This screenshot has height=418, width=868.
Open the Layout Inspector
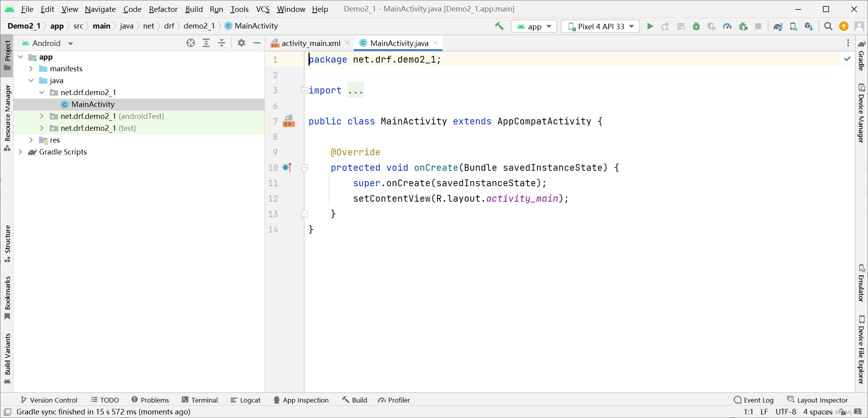(x=818, y=400)
